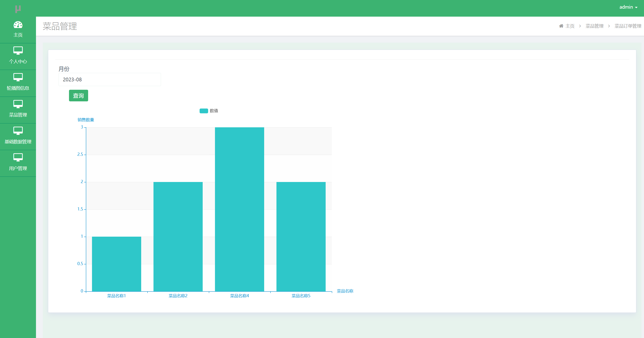Click the teal 数值 legend color swatch
The width and height of the screenshot is (644, 338).
pyautogui.click(x=204, y=111)
